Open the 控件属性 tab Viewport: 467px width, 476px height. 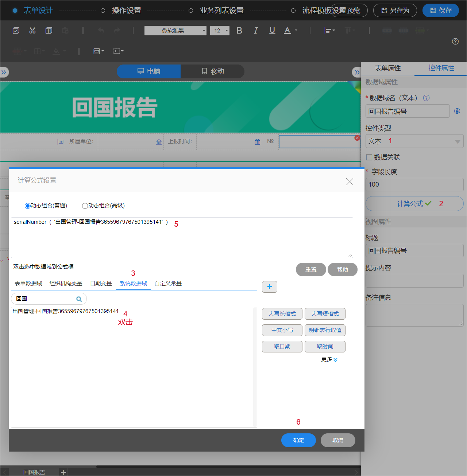(x=441, y=68)
